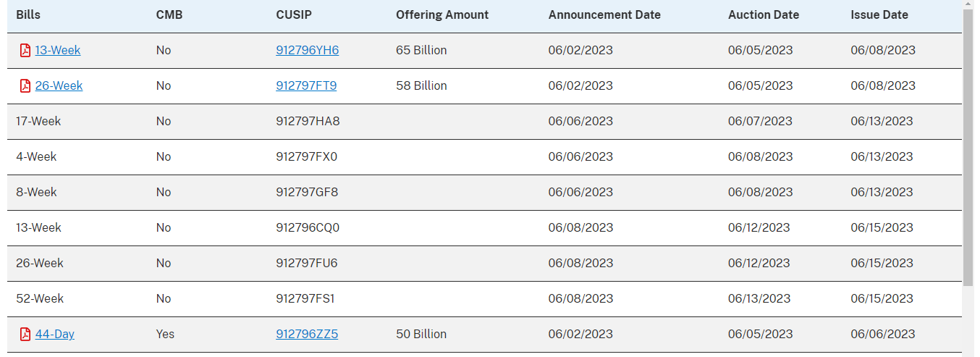Click the vertical scrollbar thumb

coord(968,145)
